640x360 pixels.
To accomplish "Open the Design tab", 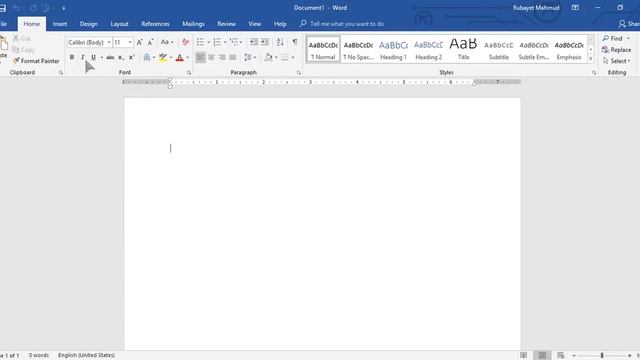I will [89, 24].
